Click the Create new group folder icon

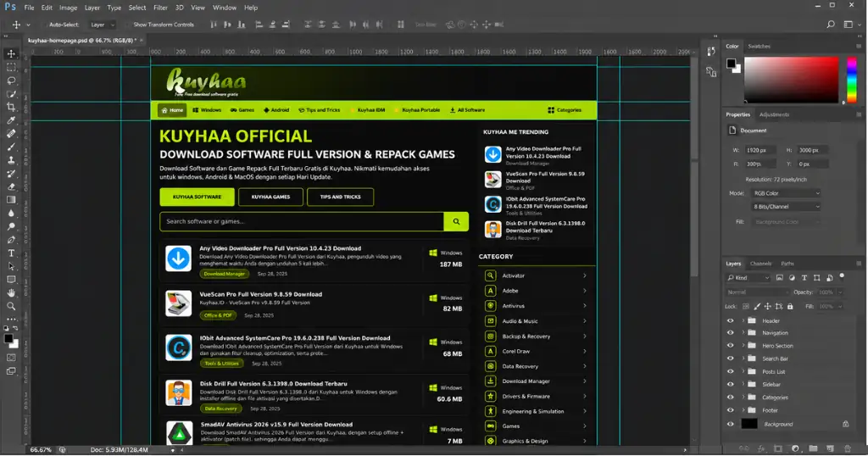(813, 448)
